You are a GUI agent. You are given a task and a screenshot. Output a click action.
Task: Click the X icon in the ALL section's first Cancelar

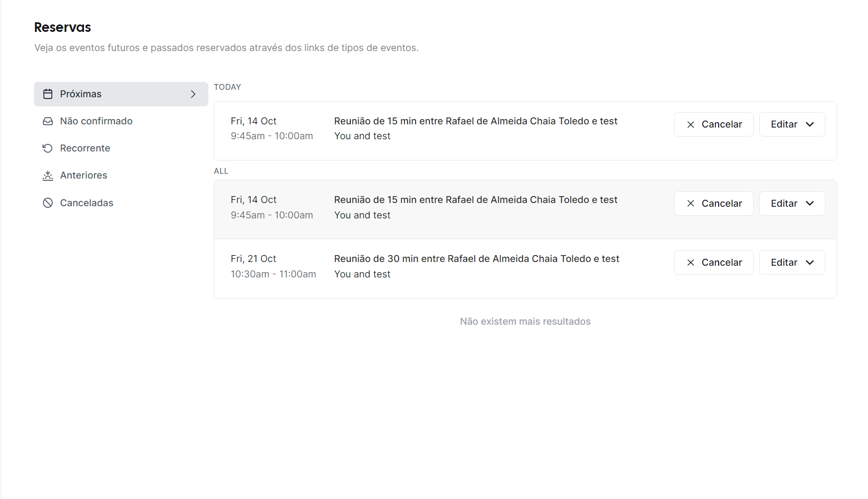690,203
